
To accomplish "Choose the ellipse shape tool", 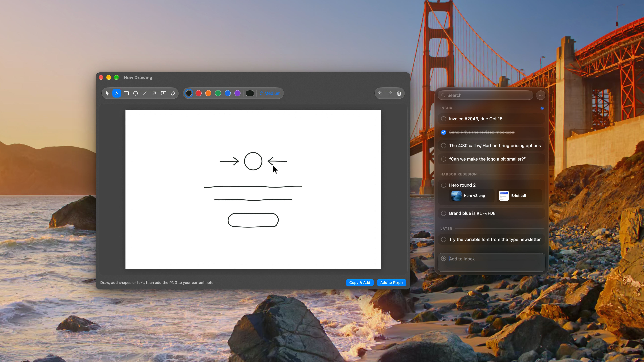I will 136,93.
